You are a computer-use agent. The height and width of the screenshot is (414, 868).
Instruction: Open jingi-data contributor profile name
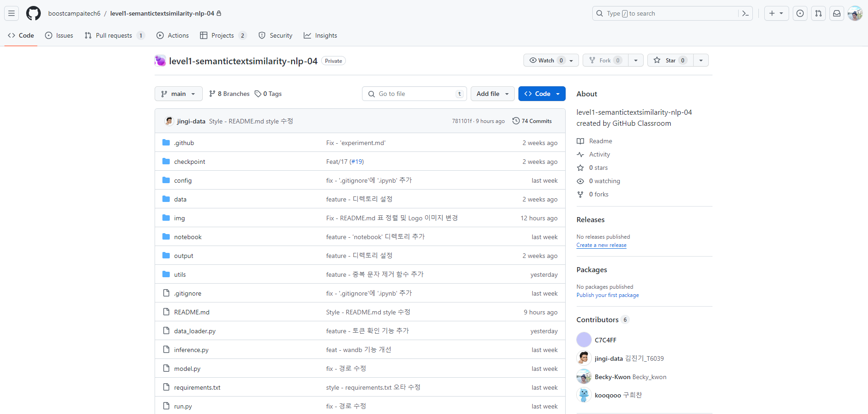[x=609, y=358]
